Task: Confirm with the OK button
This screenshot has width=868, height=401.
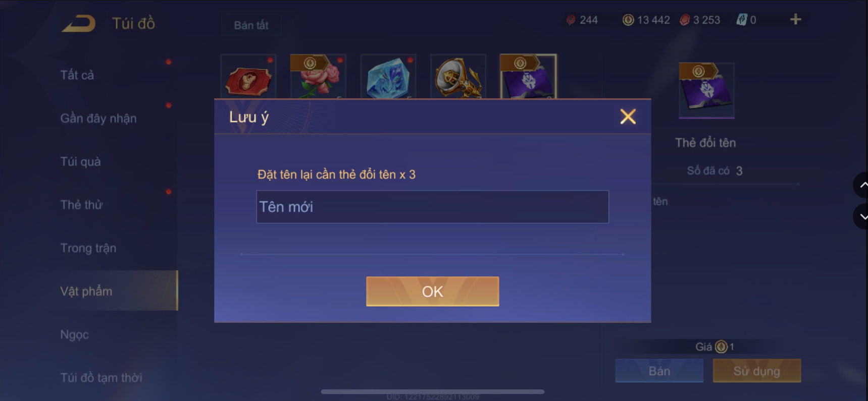Action: (x=432, y=291)
